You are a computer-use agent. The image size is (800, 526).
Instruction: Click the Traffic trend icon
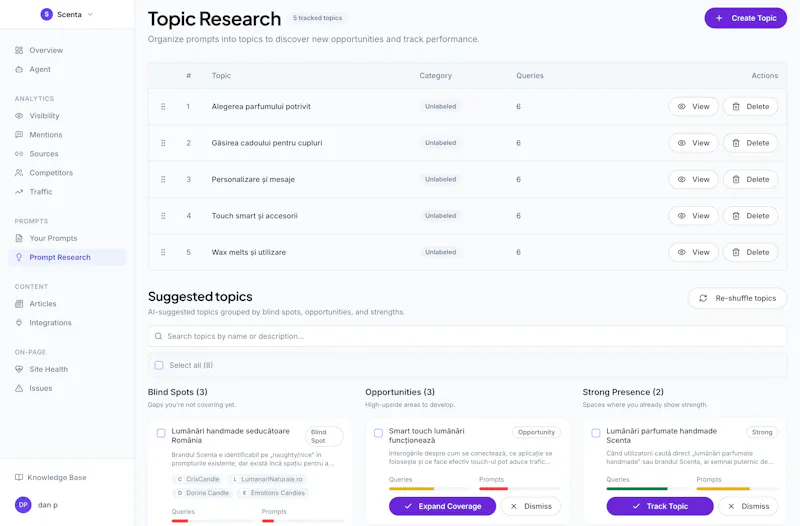coord(19,192)
